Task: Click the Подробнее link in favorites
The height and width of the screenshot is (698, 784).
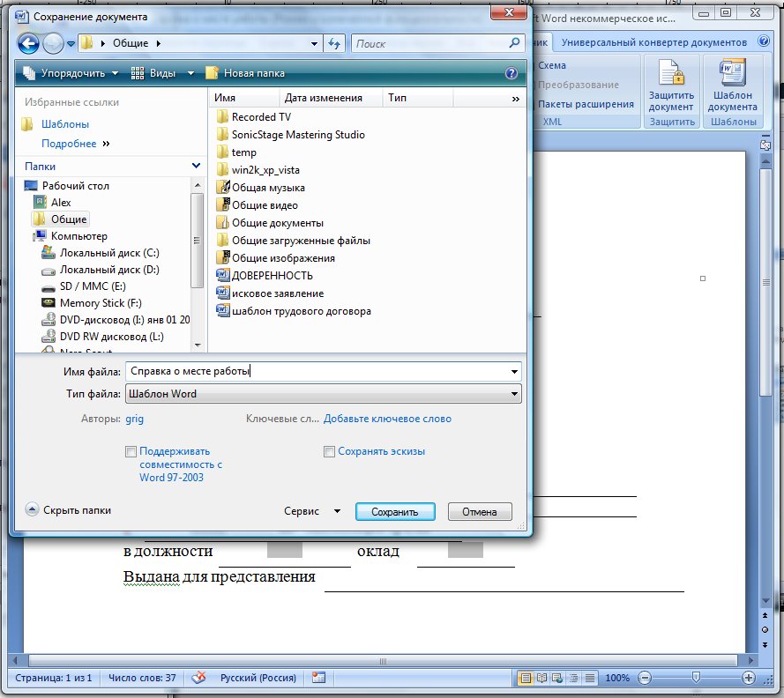Action: tap(69, 144)
